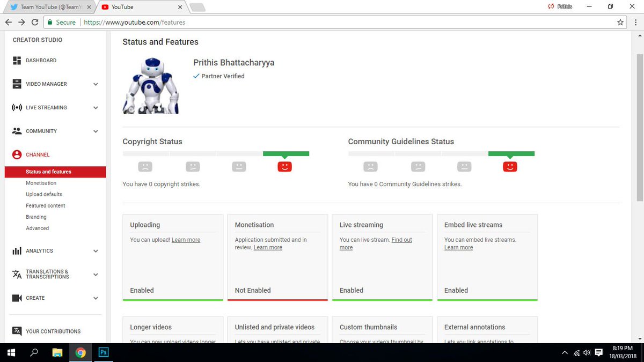Viewport: 644px width, 362px height.
Task: Click the Unlisted and private videos title
Action: click(275, 327)
